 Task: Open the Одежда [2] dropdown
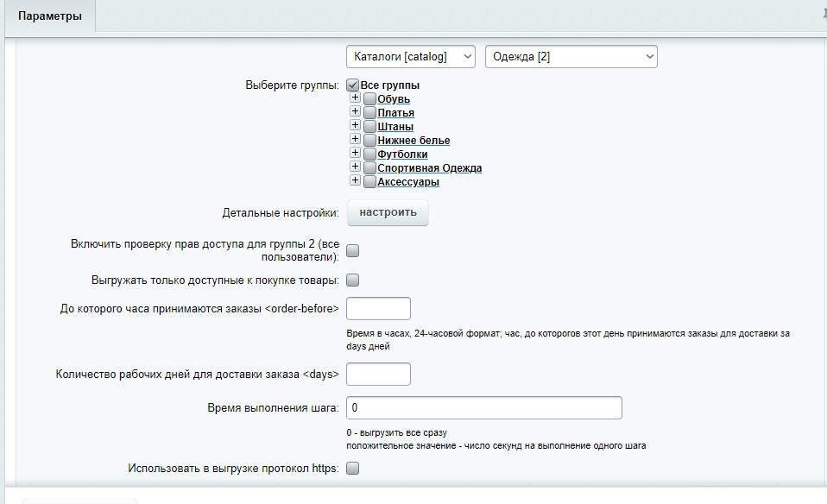571,56
